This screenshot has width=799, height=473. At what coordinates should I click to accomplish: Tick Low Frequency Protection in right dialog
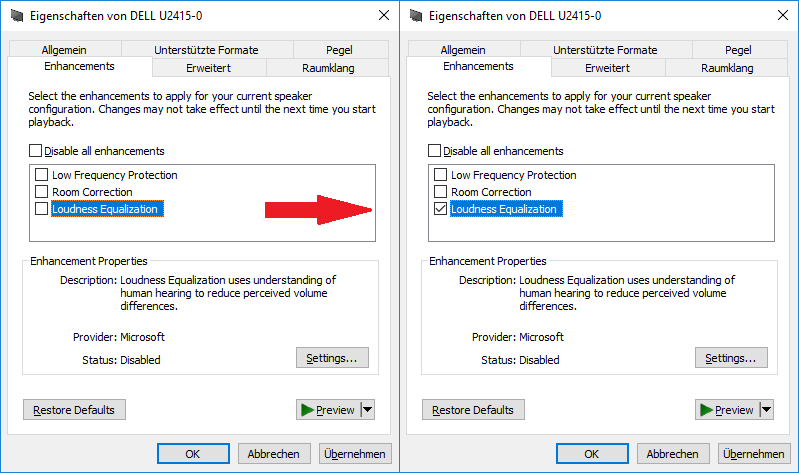pos(441,175)
